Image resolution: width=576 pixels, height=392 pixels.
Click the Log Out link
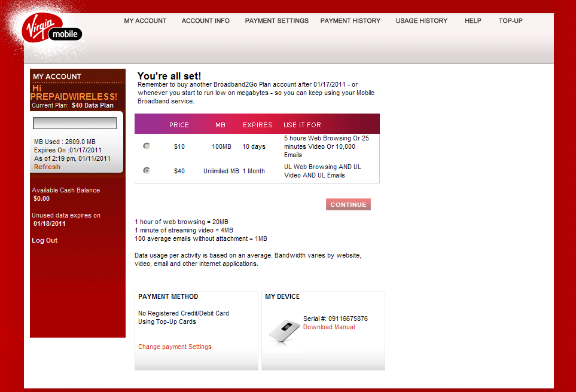click(44, 240)
